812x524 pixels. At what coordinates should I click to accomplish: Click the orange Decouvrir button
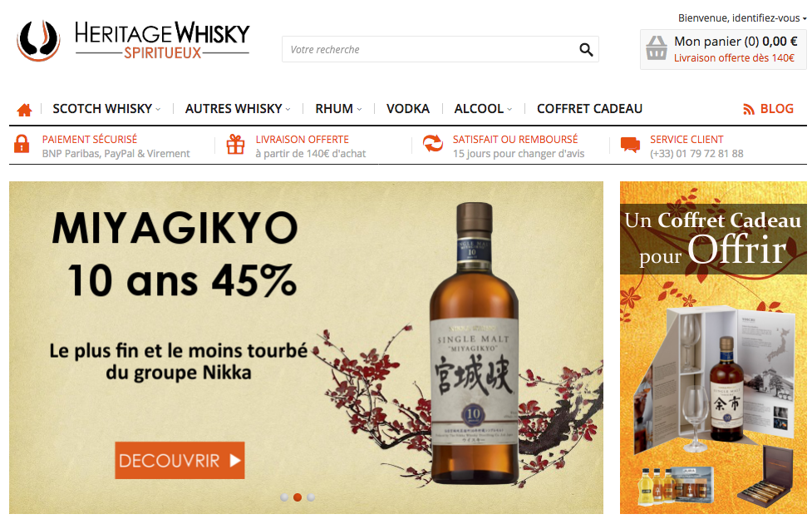[180, 460]
